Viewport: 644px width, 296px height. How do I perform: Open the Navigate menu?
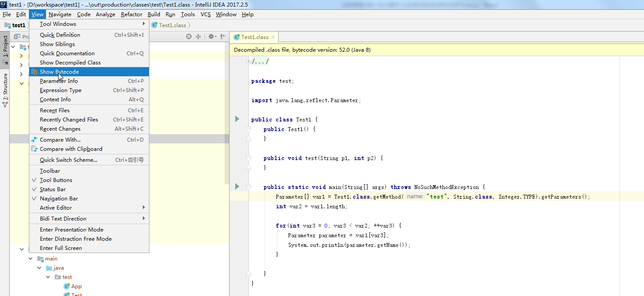pos(60,14)
